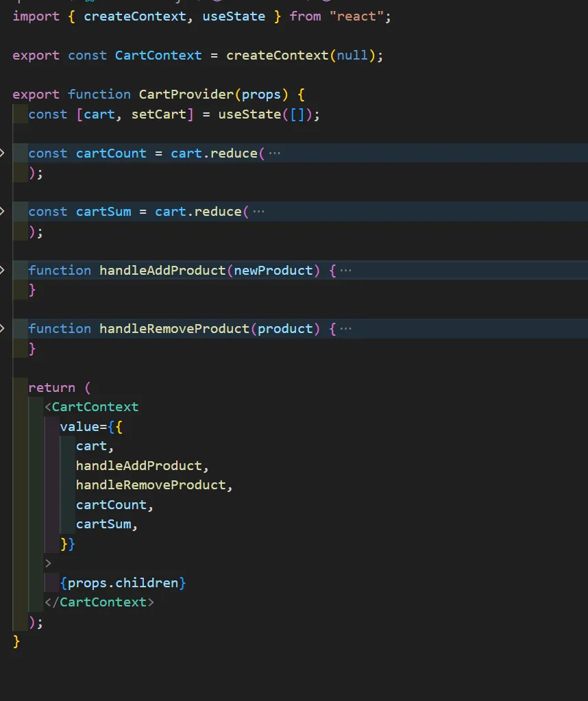Unfold handleRemoveProduct function using gutter chevron
The height and width of the screenshot is (701, 588).
point(3,328)
